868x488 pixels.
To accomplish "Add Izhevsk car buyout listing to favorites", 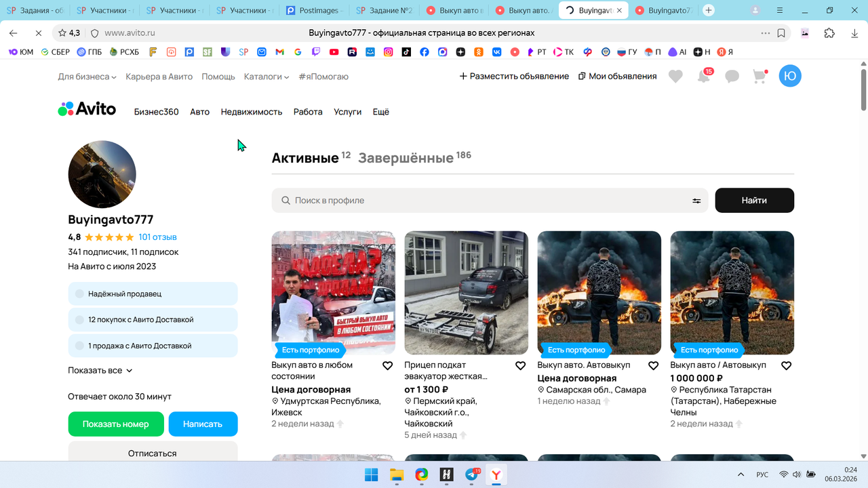I will (387, 366).
